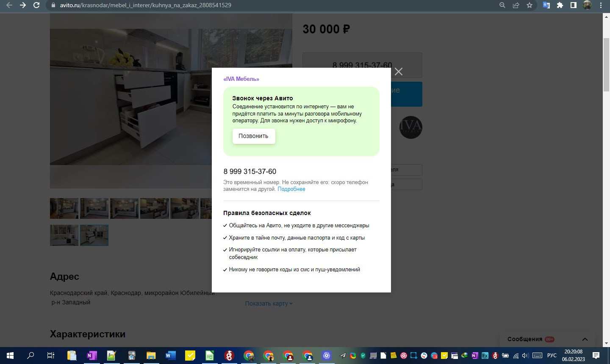Click the Telegram tray icon
This screenshot has width=610, height=364.
pos(343,356)
